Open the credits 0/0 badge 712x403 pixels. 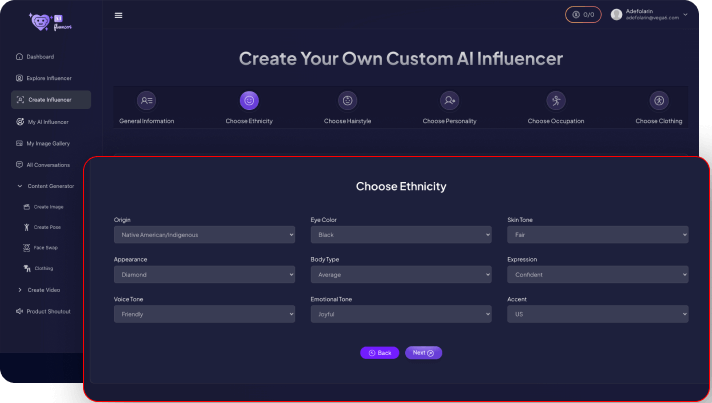(583, 15)
